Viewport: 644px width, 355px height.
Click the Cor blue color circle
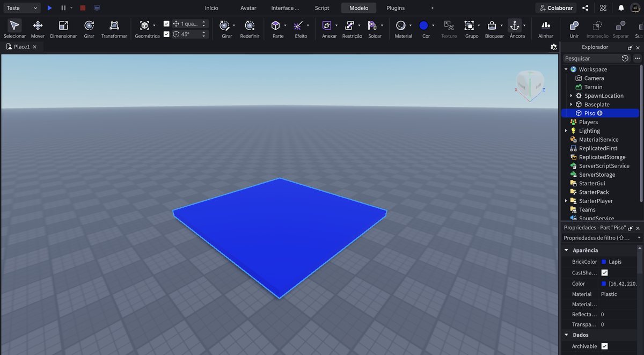(423, 25)
